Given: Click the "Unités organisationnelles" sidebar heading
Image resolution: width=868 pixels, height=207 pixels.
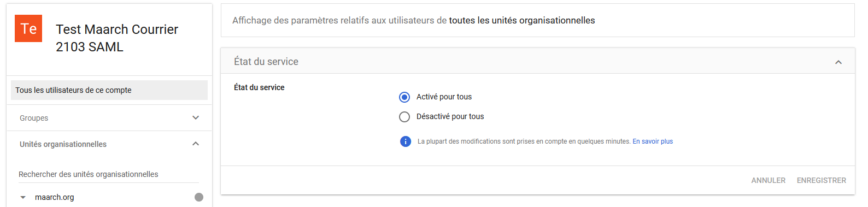Looking at the screenshot, I should [63, 144].
